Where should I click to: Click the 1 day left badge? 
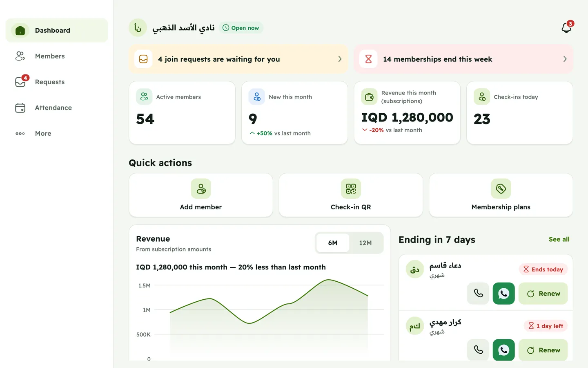pos(546,325)
